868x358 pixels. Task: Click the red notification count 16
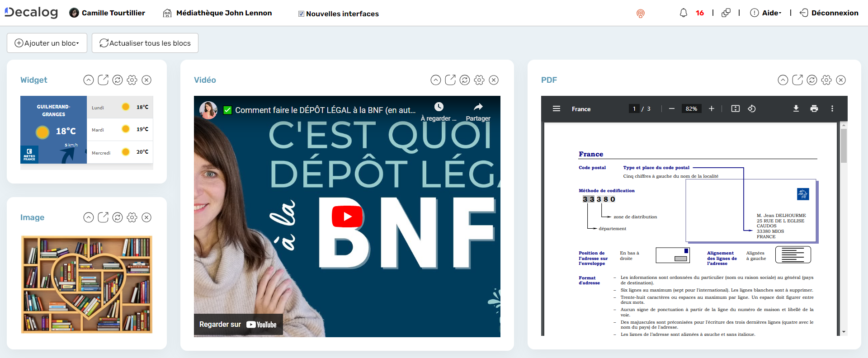click(700, 13)
